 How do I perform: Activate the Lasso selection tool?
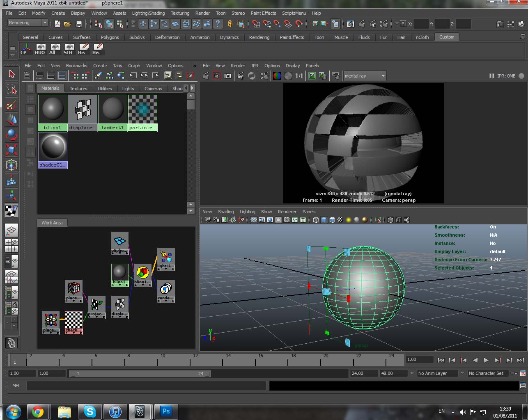pos(11,89)
